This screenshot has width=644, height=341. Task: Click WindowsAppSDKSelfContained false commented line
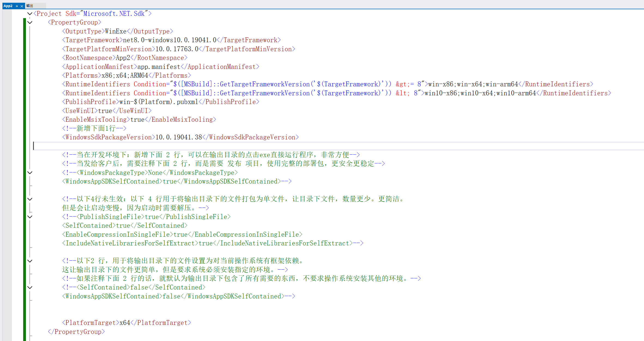tap(179, 296)
